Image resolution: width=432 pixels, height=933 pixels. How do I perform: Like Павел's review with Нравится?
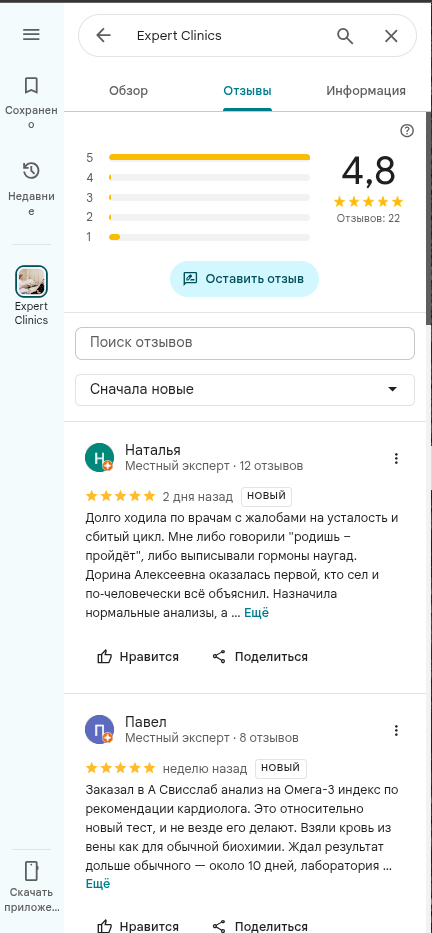click(x=137, y=926)
